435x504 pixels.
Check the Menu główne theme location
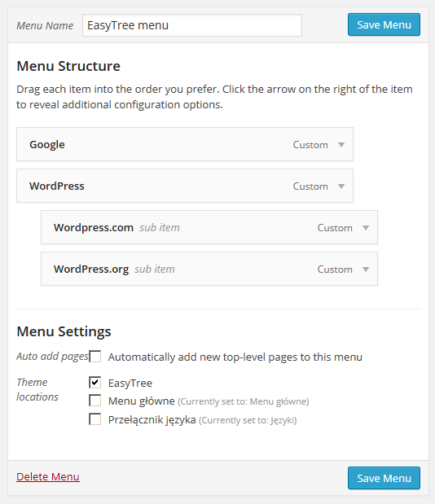click(x=94, y=401)
